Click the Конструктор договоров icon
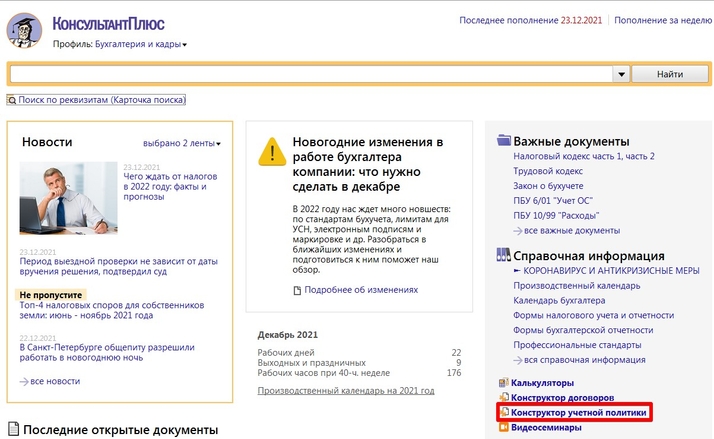714x439 pixels. point(503,398)
